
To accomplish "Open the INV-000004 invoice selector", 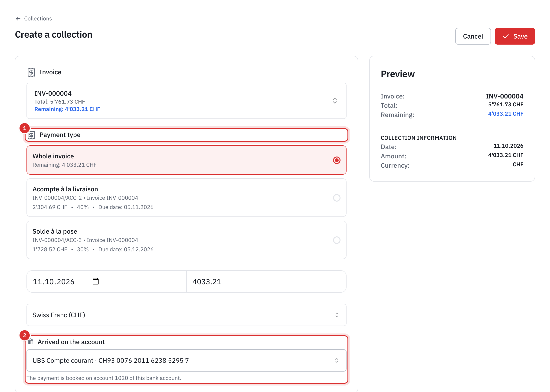I will pyautogui.click(x=187, y=101).
